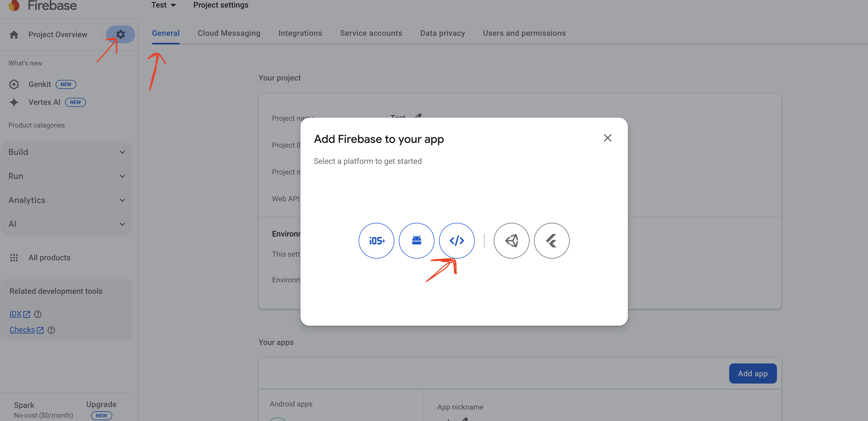Screen dimensions: 868x421
Task: Switch to Service accounts tab
Action: coord(371,33)
